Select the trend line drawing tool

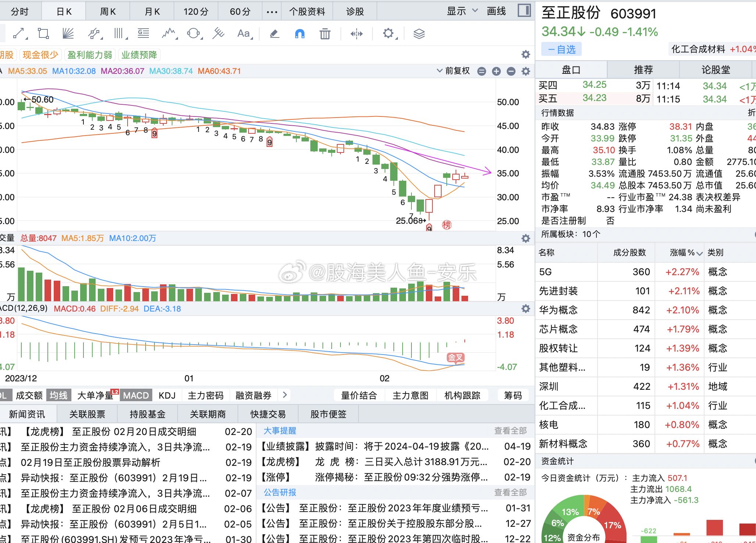point(19,34)
